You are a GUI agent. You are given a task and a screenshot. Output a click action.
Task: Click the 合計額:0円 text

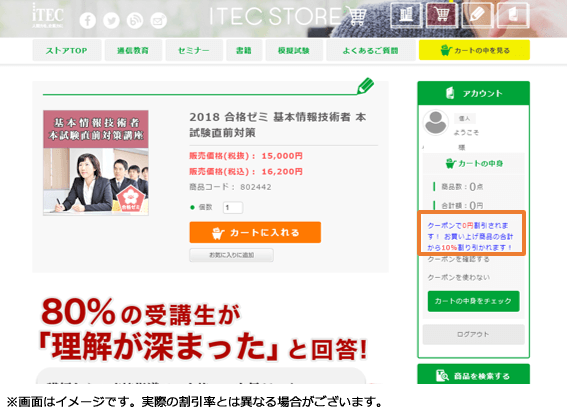pos(462,206)
